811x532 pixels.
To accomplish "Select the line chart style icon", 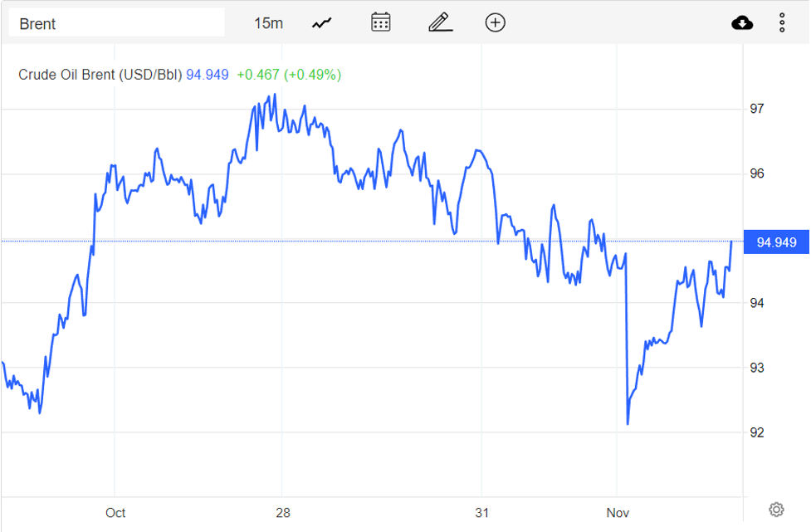I will (x=321, y=22).
